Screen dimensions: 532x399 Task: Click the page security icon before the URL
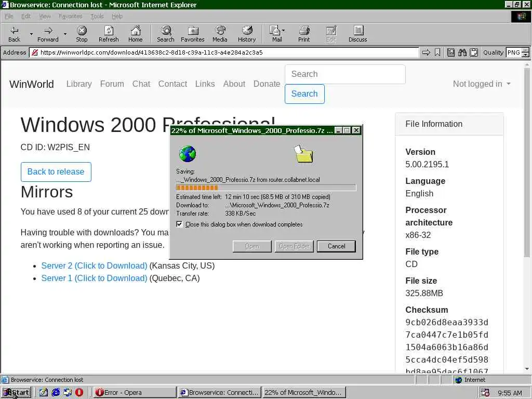(35, 52)
